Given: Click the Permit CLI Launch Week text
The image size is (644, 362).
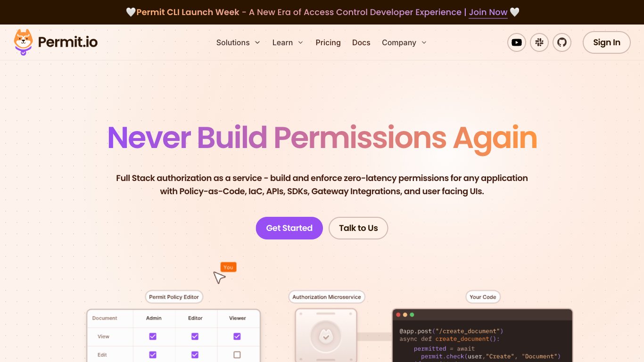Looking at the screenshot, I should pos(188,12).
